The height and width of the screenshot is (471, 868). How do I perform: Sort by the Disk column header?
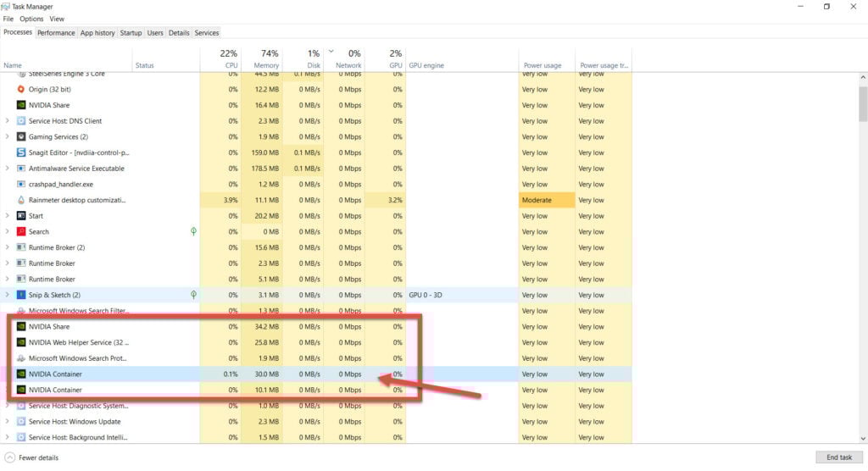(303, 59)
